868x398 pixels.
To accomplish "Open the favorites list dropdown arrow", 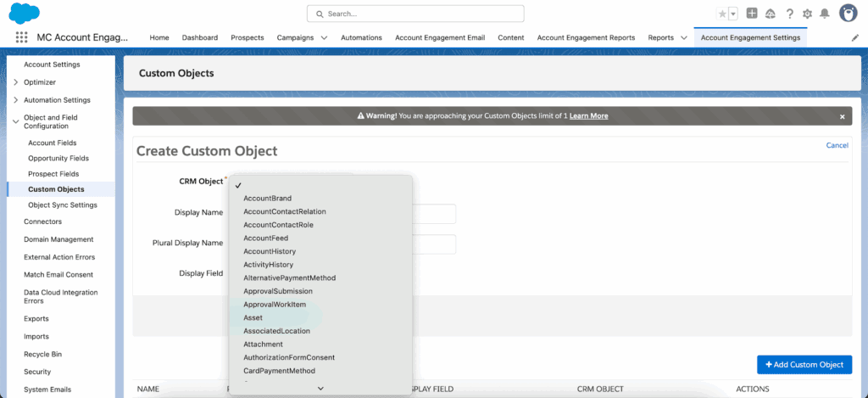I will [733, 14].
